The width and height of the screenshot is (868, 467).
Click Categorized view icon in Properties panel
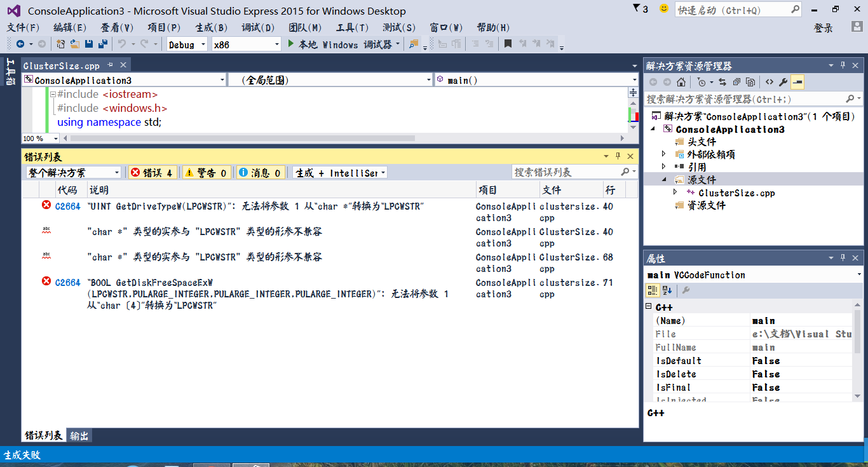click(653, 290)
